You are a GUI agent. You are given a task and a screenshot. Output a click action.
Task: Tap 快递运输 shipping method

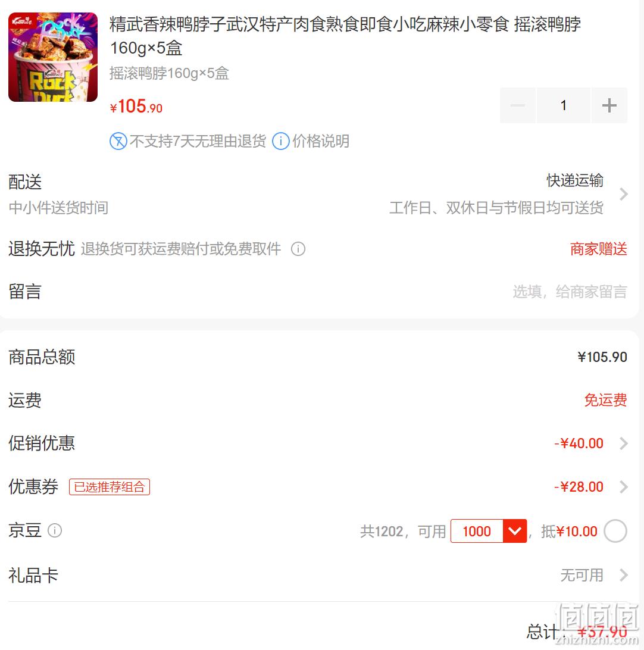tap(574, 180)
